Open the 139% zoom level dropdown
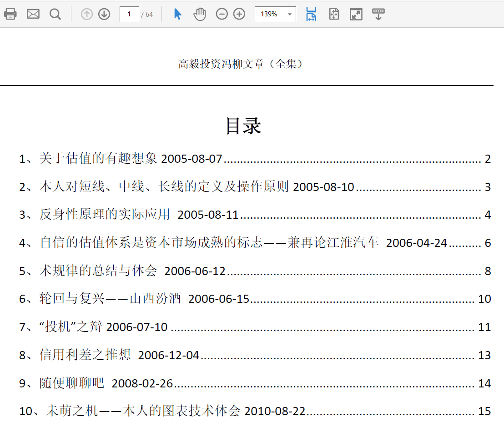 click(x=275, y=14)
